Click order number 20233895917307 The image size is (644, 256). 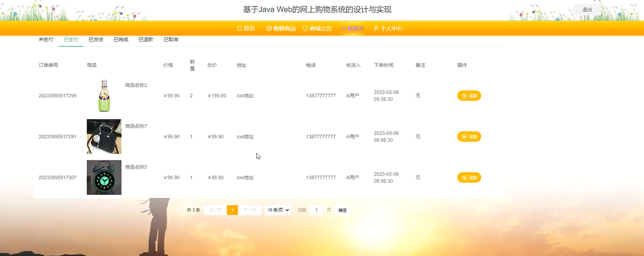[x=58, y=177]
